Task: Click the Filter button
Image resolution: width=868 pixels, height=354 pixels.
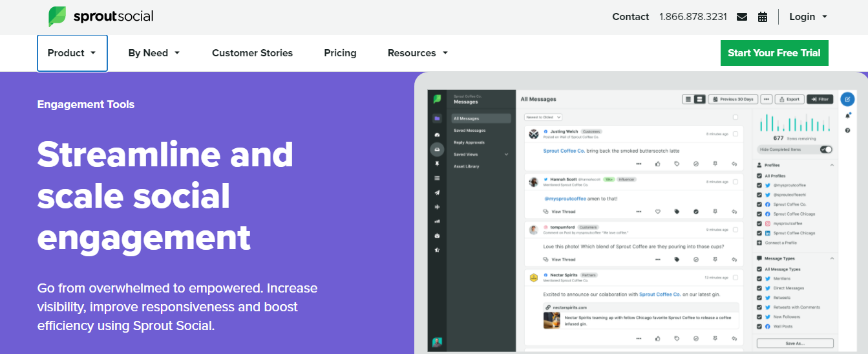Action: 820,99
